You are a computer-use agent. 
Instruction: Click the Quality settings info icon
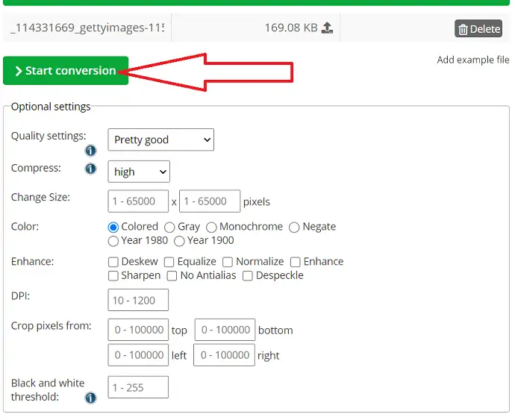90,151
